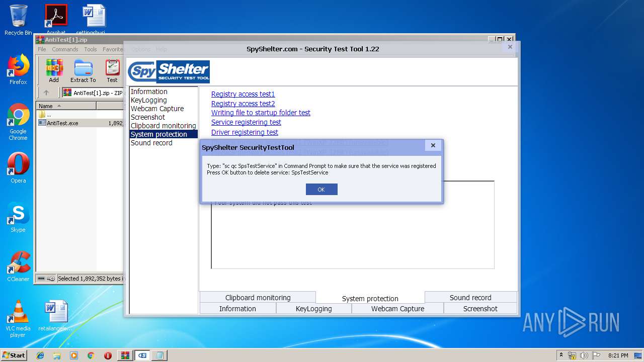Viewport: 644px width, 362px height.
Task: Select KeyLogging in the SpyShelter list
Action: pos(149,100)
